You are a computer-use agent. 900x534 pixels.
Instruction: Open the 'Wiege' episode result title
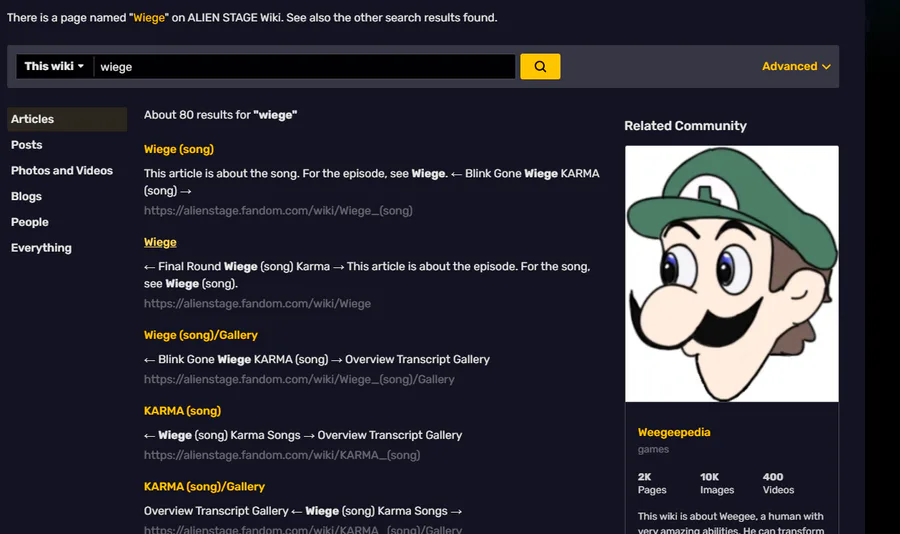(160, 242)
